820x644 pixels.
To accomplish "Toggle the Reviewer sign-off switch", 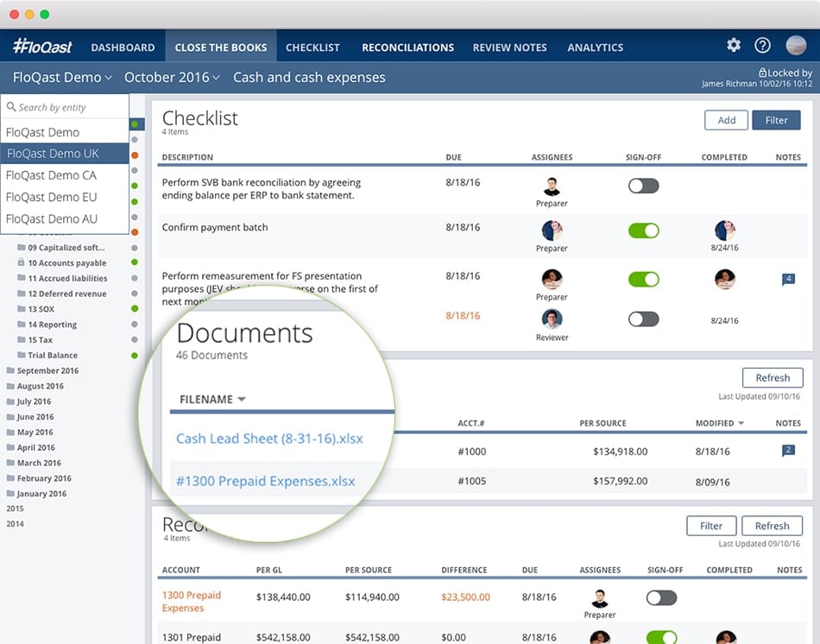I will point(644,319).
